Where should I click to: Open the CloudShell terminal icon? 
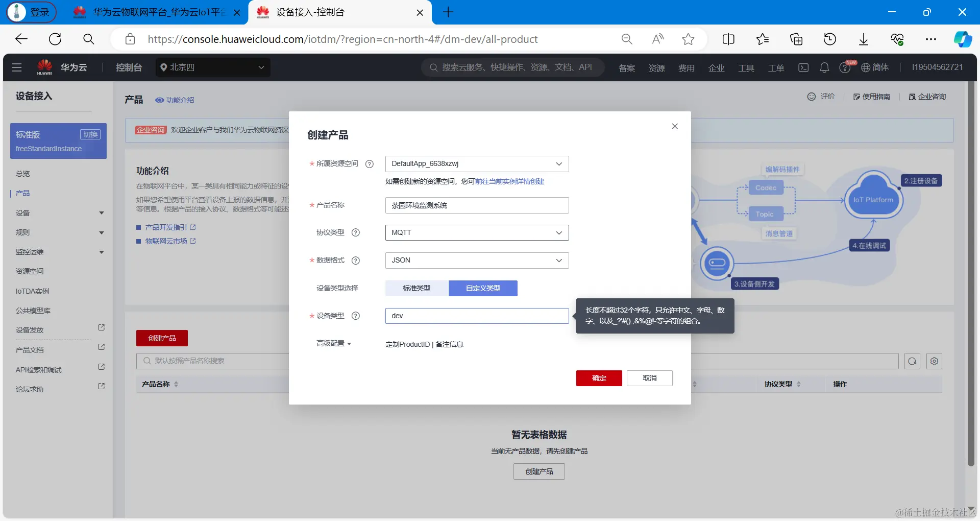click(x=803, y=67)
